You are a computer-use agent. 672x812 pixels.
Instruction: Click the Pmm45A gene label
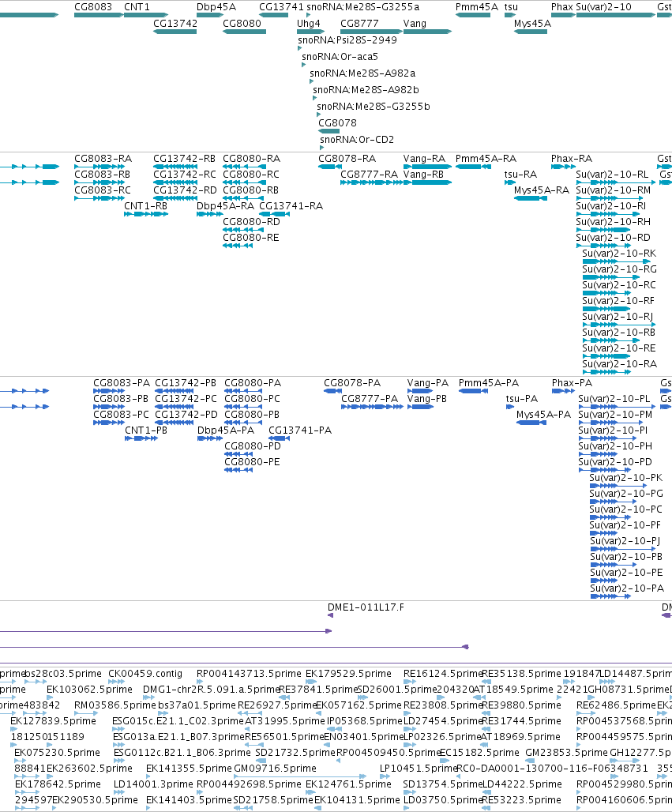tap(477, 7)
